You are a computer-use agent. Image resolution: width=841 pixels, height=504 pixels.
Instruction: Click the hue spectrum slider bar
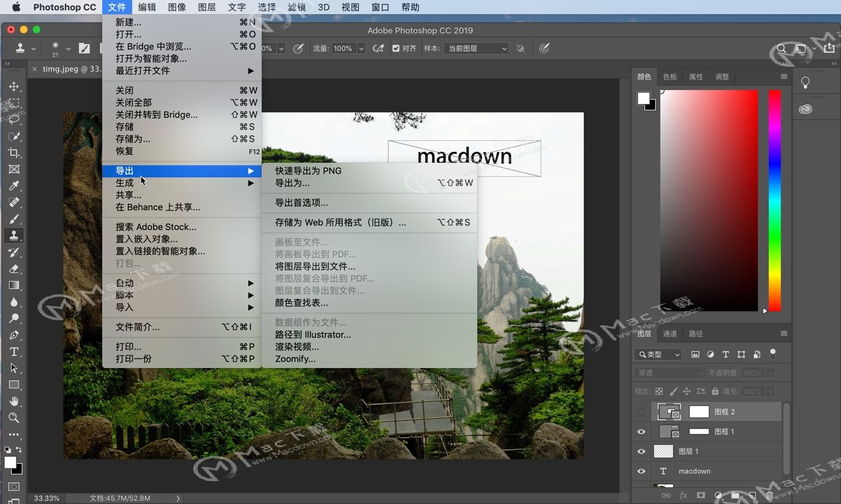775,200
